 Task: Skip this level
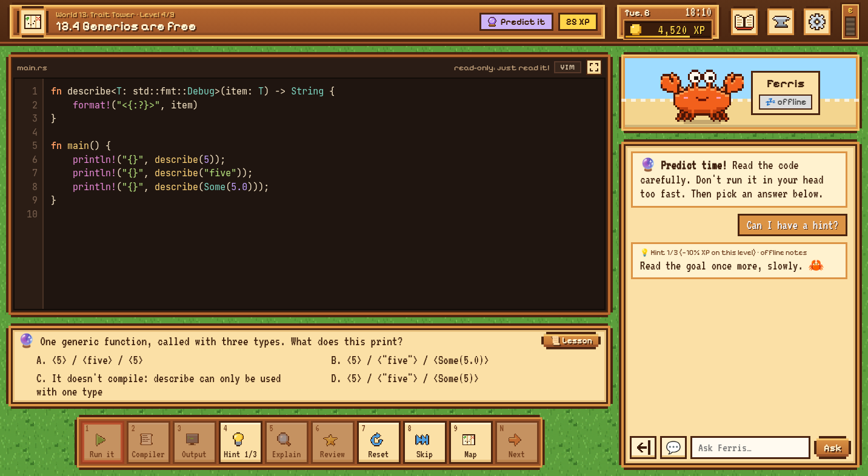pyautogui.click(x=424, y=443)
